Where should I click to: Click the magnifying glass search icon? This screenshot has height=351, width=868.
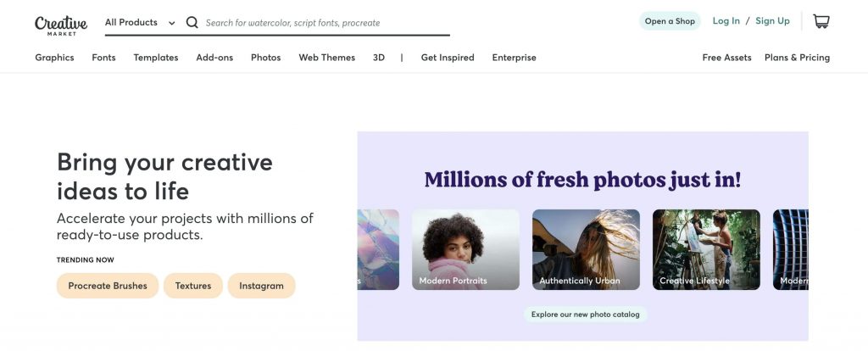tap(192, 22)
